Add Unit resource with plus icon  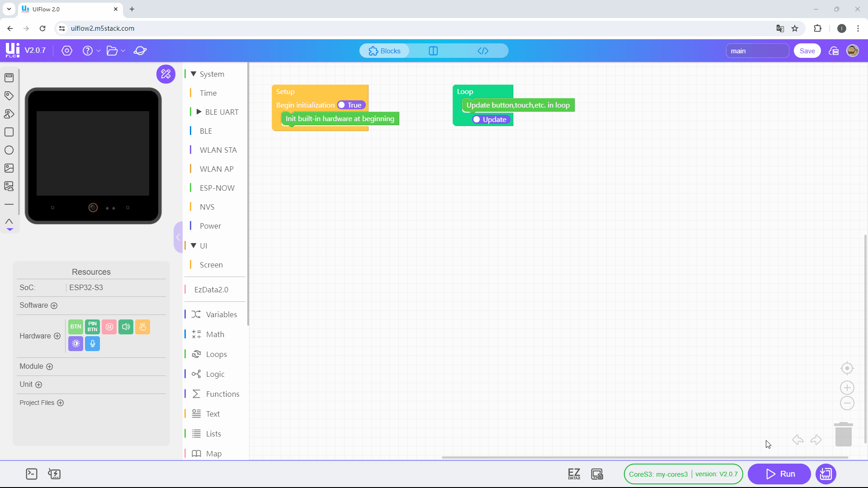coord(39,385)
